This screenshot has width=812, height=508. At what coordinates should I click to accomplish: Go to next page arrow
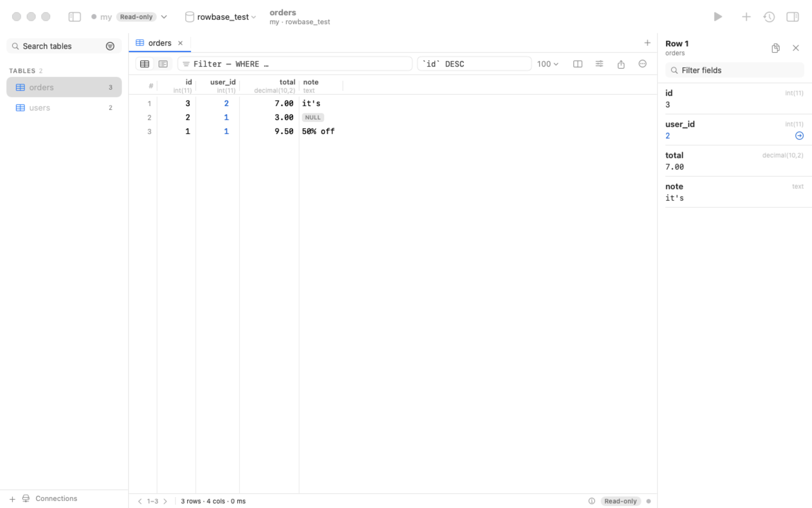pyautogui.click(x=165, y=501)
